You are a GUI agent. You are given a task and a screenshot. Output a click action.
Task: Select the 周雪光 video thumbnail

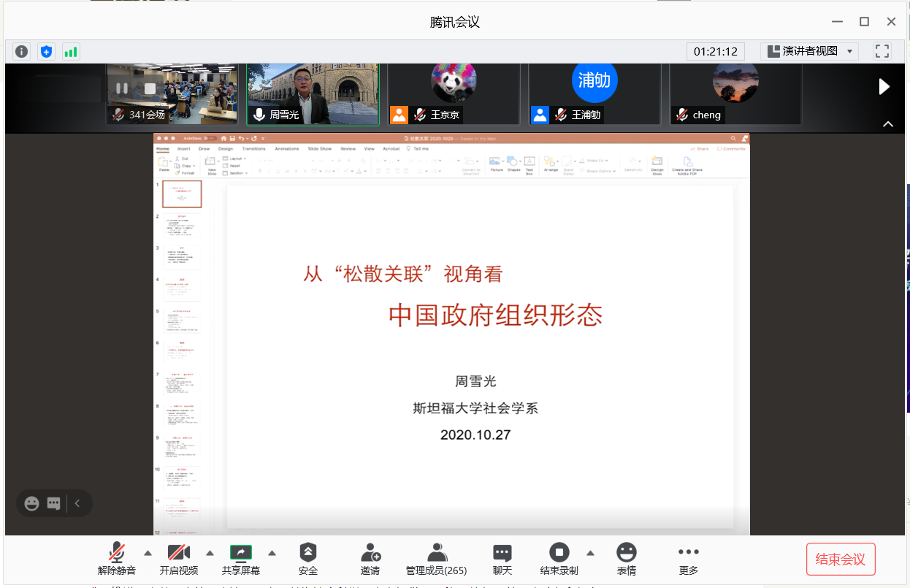pyautogui.click(x=313, y=95)
